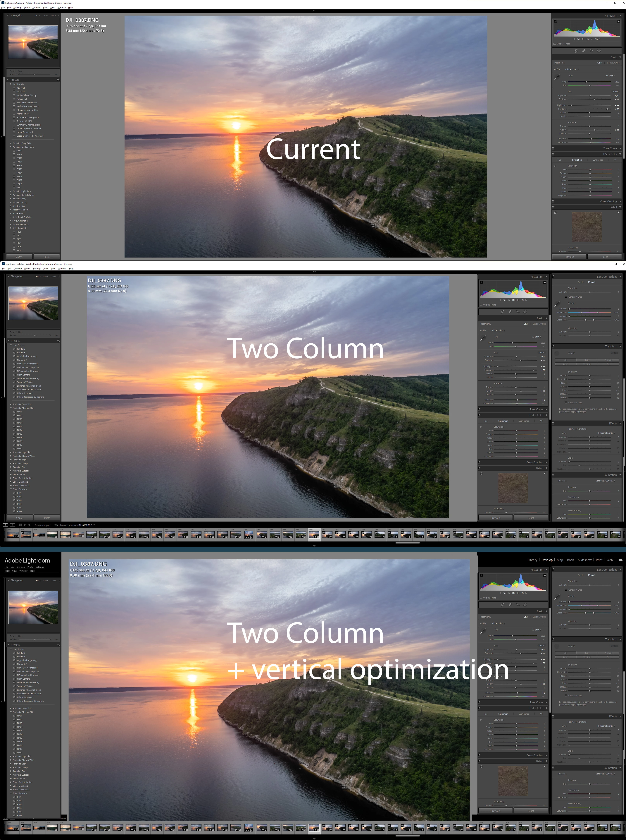
Task: Expand Portraits: Deep Skin presets in top layout
Action: [11, 143]
